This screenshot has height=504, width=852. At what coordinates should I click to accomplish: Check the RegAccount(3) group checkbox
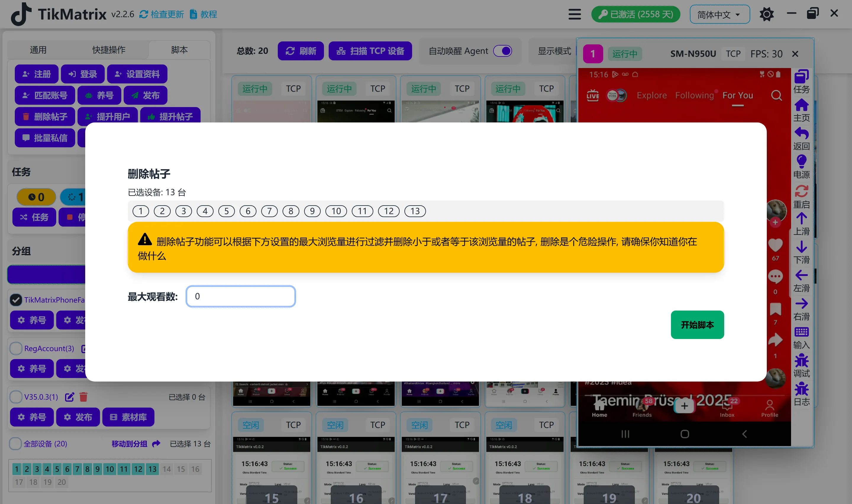point(16,348)
